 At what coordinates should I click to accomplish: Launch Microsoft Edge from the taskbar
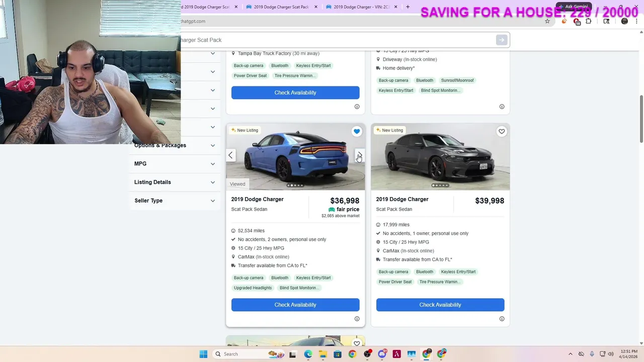308,354
